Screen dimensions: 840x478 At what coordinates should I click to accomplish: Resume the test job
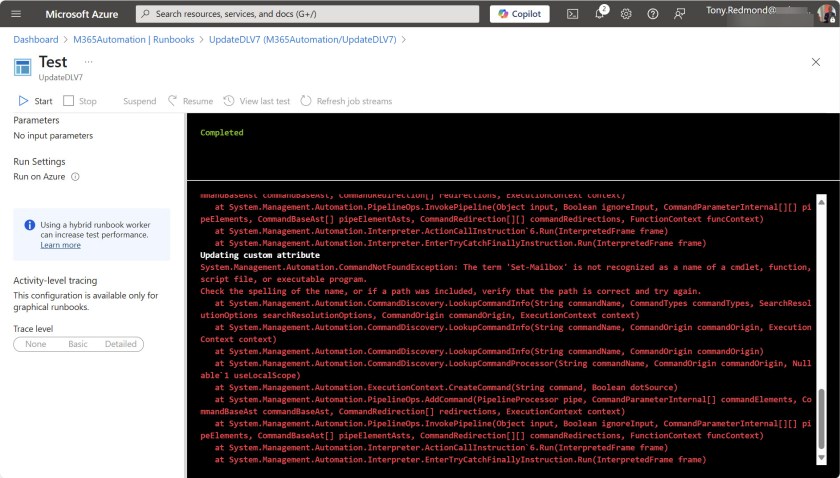(190, 101)
